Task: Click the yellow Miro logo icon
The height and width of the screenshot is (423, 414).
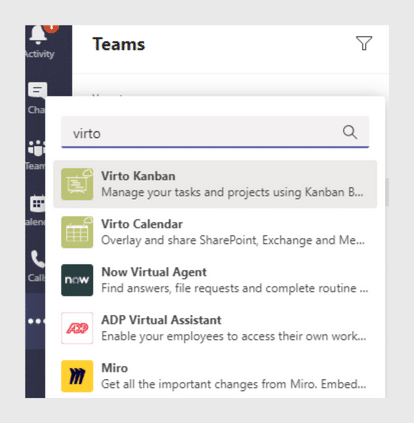Action: pos(77,376)
